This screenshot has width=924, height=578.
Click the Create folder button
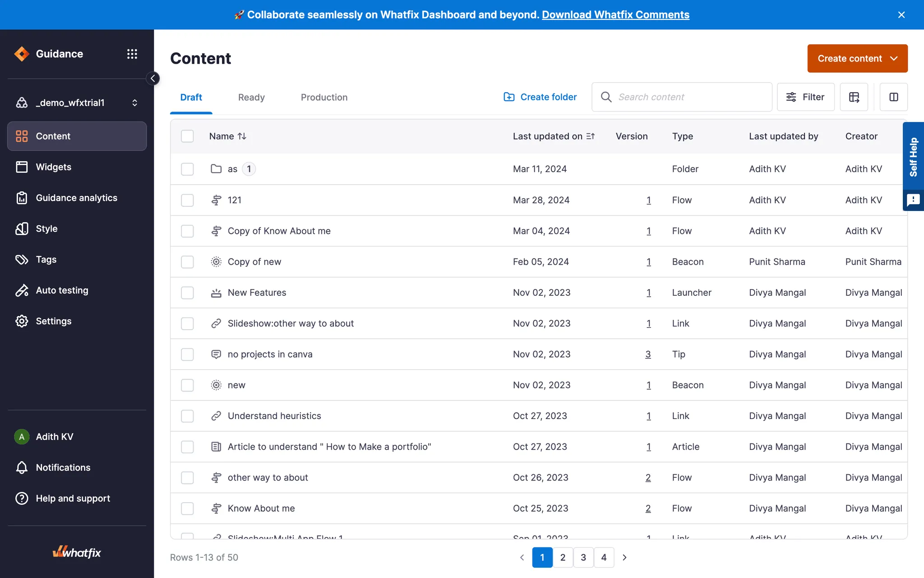541,97
